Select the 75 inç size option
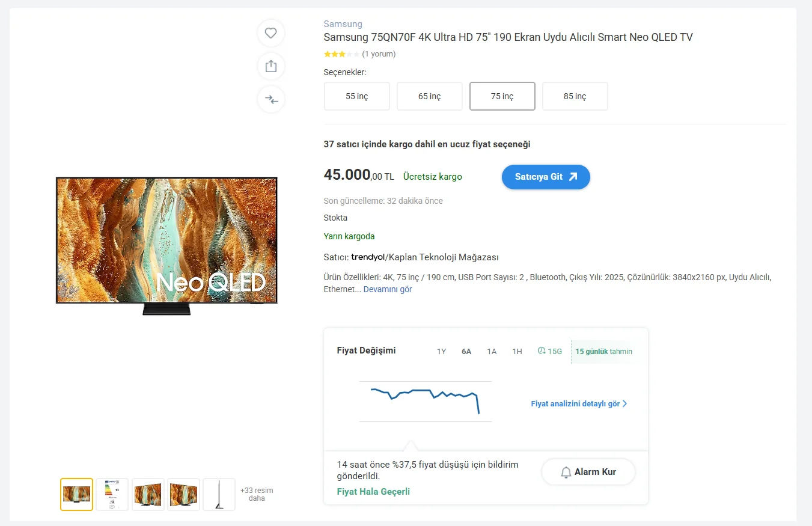Screen dimensions: 812x526 pyautogui.click(x=502, y=96)
